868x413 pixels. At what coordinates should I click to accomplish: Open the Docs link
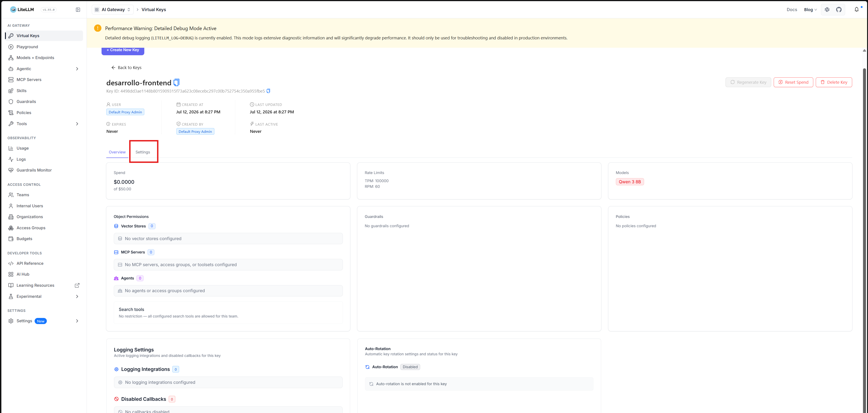pyautogui.click(x=792, y=10)
